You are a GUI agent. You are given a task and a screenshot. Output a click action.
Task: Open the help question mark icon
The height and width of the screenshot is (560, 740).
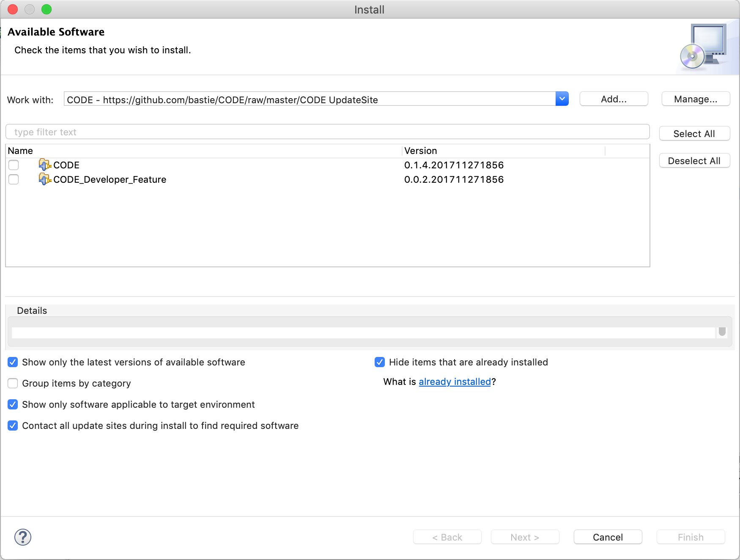pyautogui.click(x=23, y=537)
